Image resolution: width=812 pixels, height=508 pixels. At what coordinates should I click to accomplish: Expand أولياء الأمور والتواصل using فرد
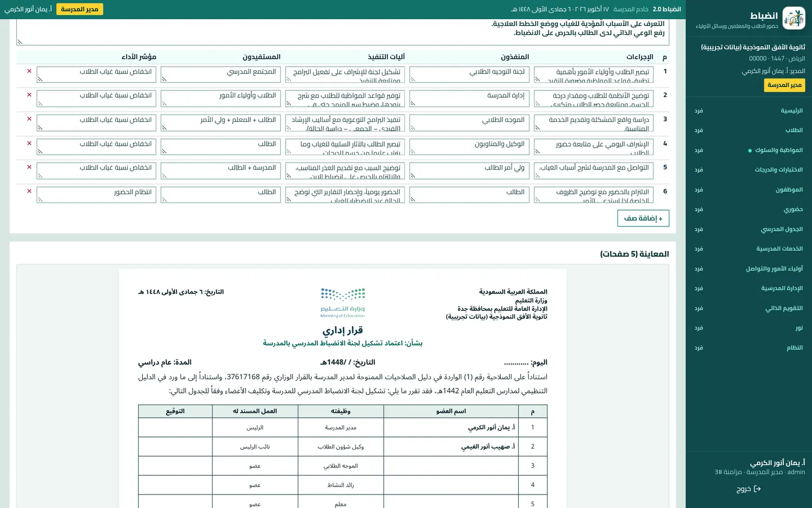[699, 269]
